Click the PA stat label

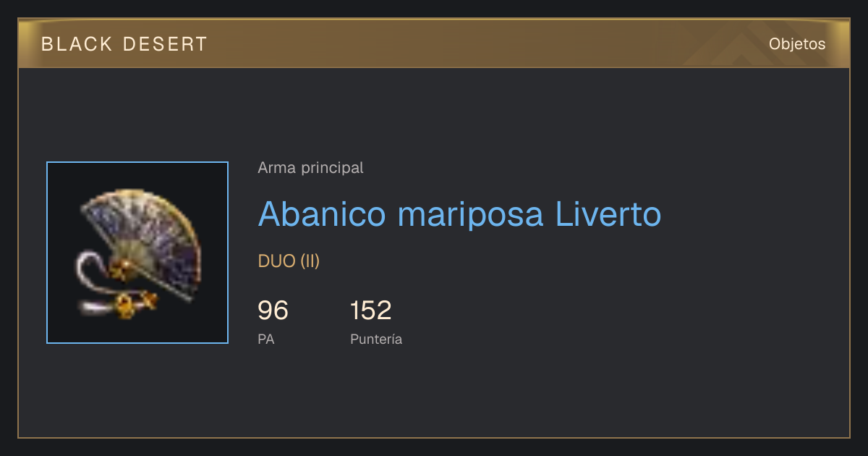pos(265,339)
